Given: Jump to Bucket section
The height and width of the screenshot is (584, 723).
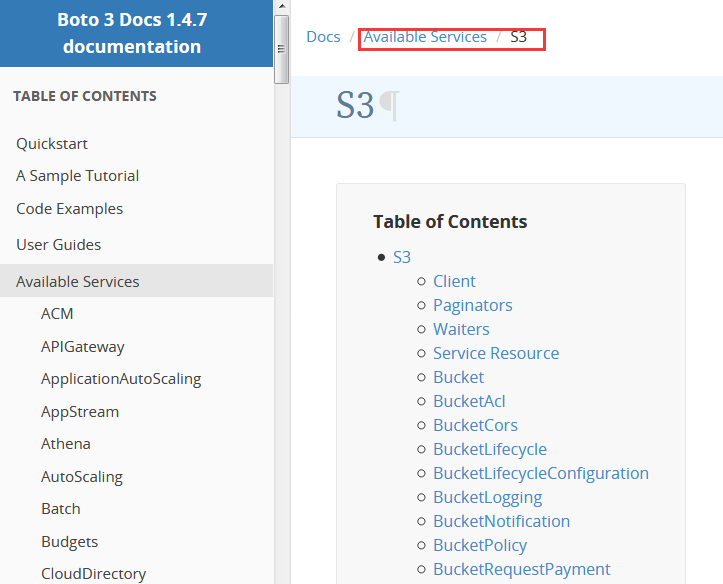Looking at the screenshot, I should [458, 377].
